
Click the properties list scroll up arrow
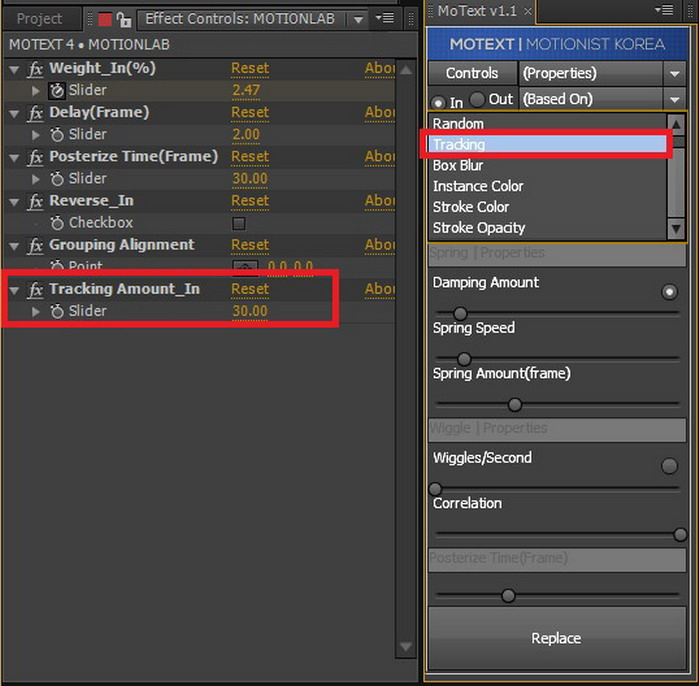point(676,124)
